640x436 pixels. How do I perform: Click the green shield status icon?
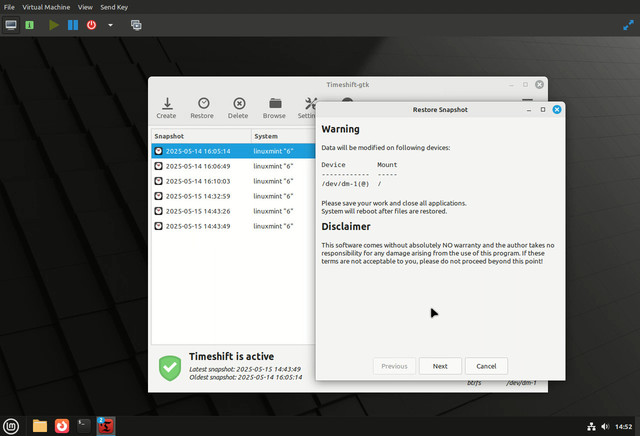pos(170,368)
